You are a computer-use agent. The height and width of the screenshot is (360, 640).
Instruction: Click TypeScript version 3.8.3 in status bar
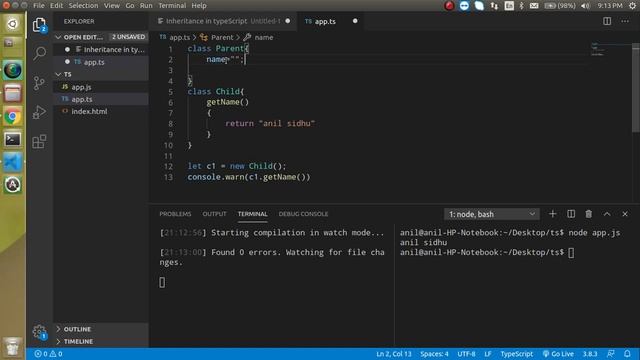(x=590, y=354)
